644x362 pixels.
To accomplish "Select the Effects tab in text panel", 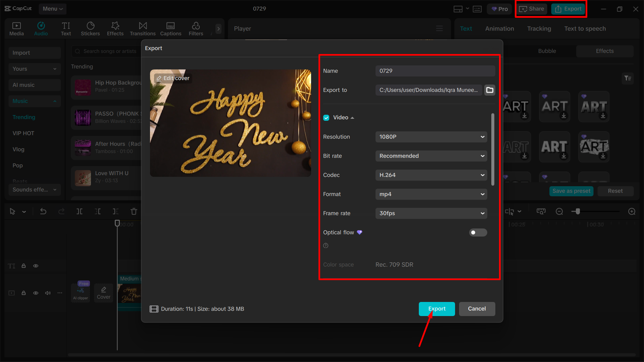I will (605, 51).
